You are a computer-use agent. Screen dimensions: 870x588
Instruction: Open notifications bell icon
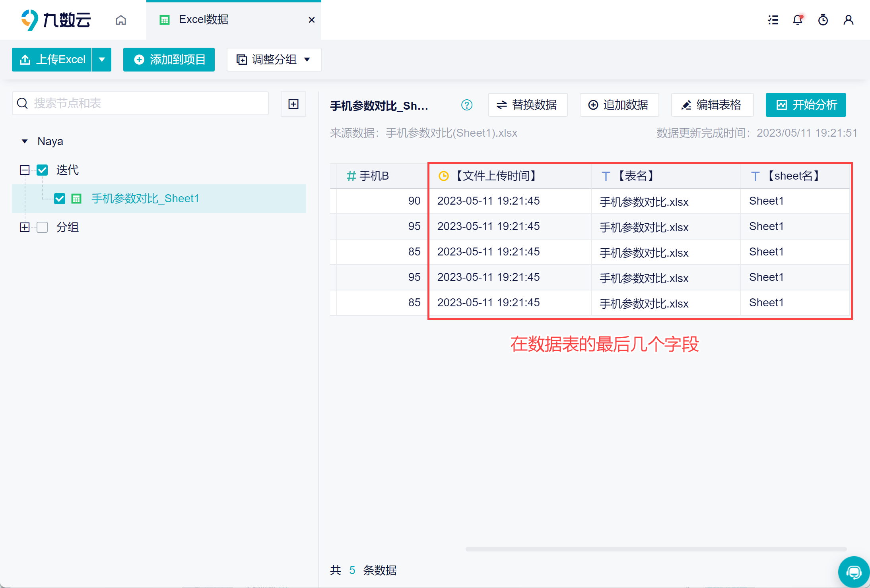pyautogui.click(x=798, y=20)
